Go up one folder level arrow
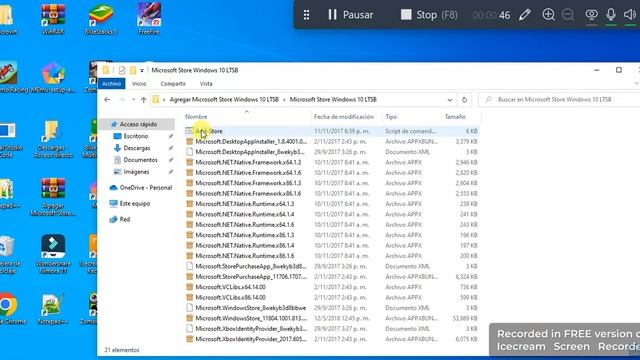The image size is (640, 360). [x=143, y=100]
